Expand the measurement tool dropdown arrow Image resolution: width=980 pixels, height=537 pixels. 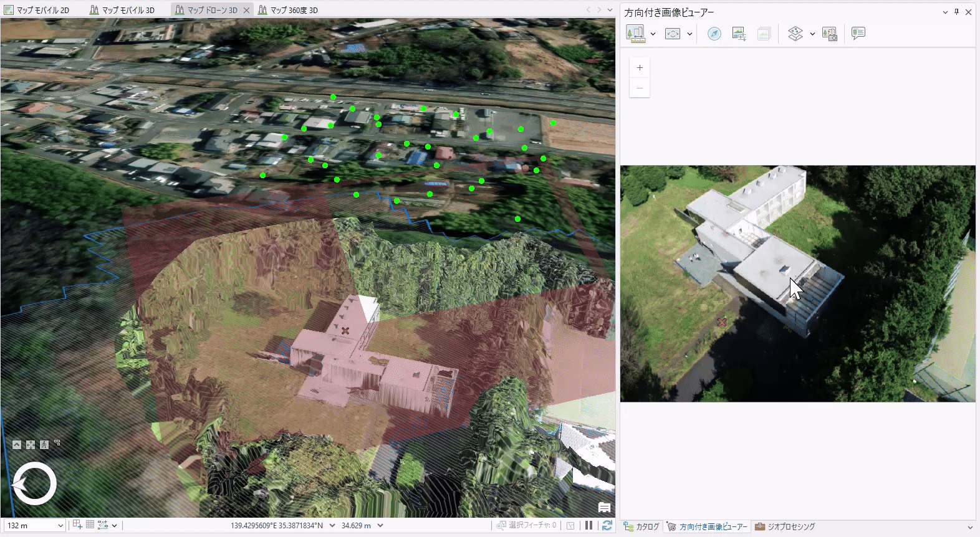click(x=653, y=34)
